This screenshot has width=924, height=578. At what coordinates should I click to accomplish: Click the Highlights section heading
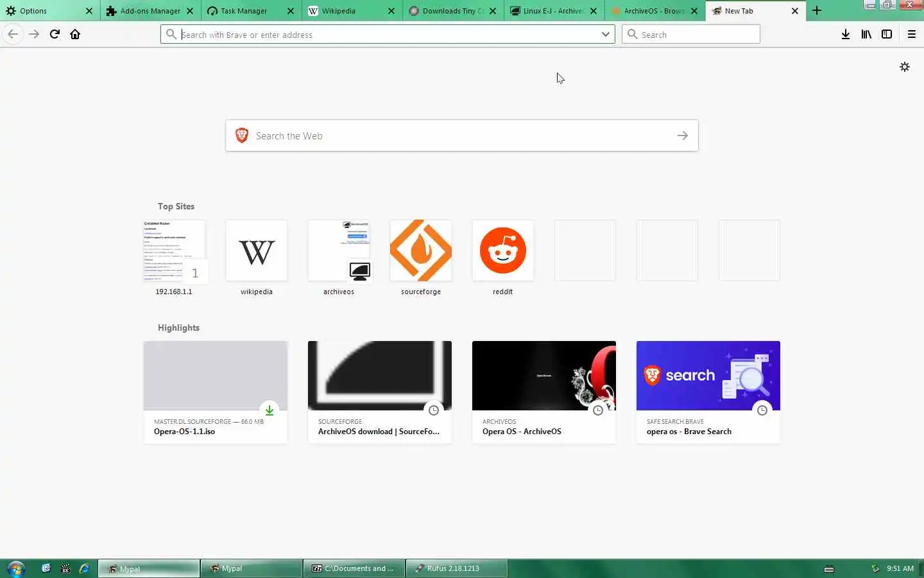pos(178,328)
